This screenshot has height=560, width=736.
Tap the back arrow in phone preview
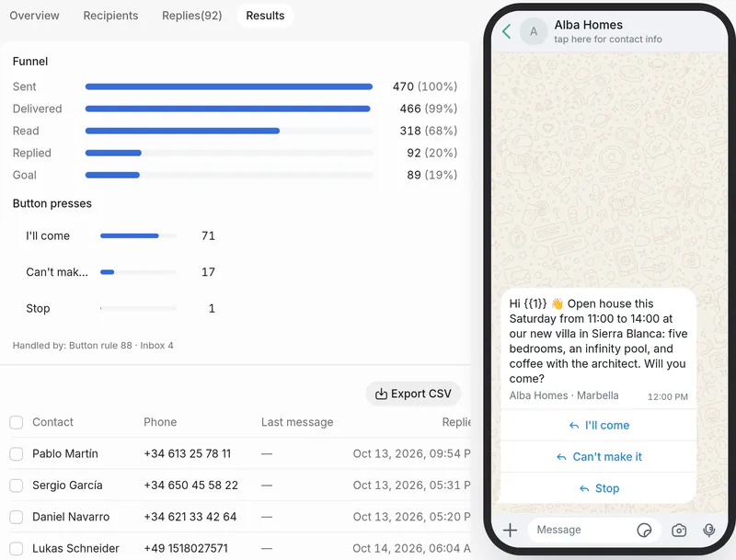point(507,31)
